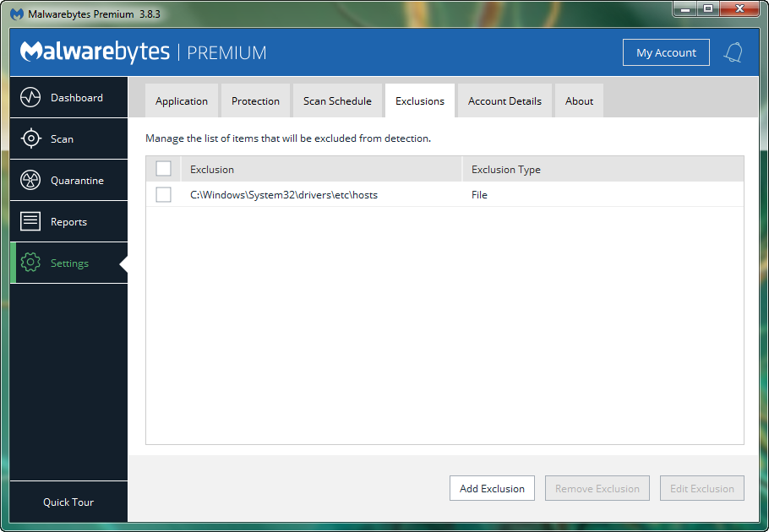Switch to the Protection tab
769x532 pixels.
coord(255,101)
